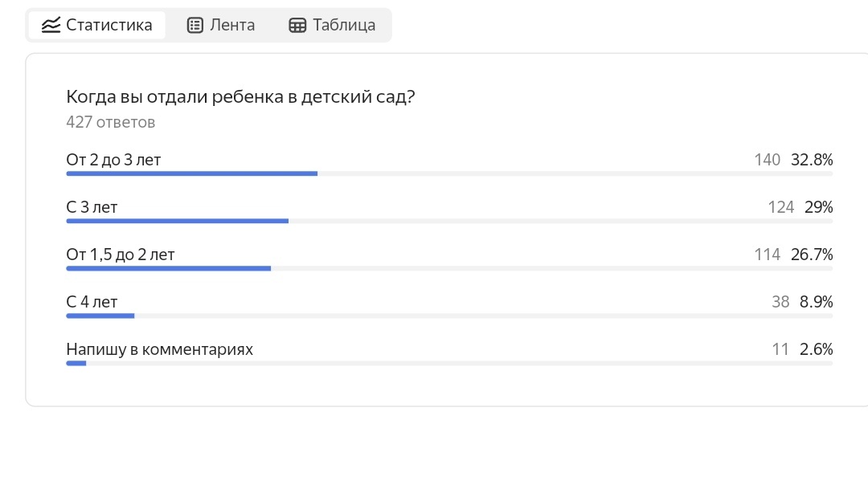Viewport: 868px width, 497px height.
Task: Switch to the Таблица tab
Action: (x=332, y=25)
